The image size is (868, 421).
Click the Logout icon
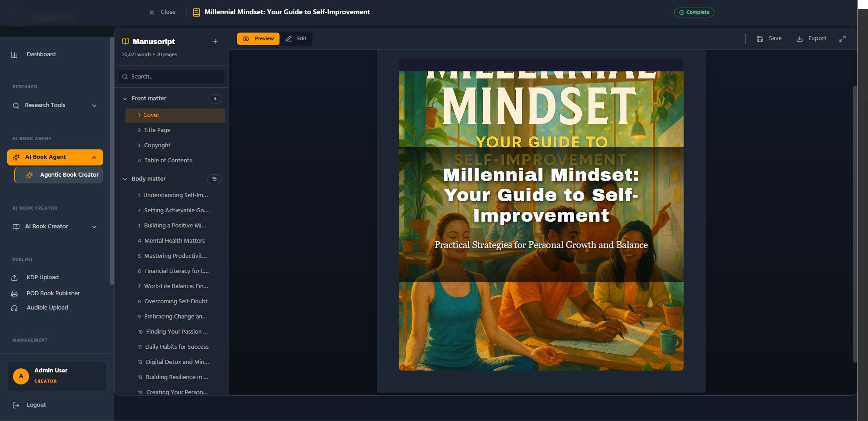coord(16,405)
